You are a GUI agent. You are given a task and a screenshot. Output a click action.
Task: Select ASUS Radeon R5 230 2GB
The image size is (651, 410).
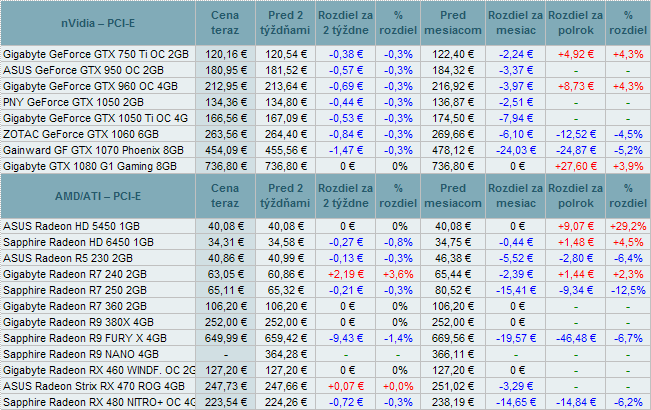[x=68, y=258]
